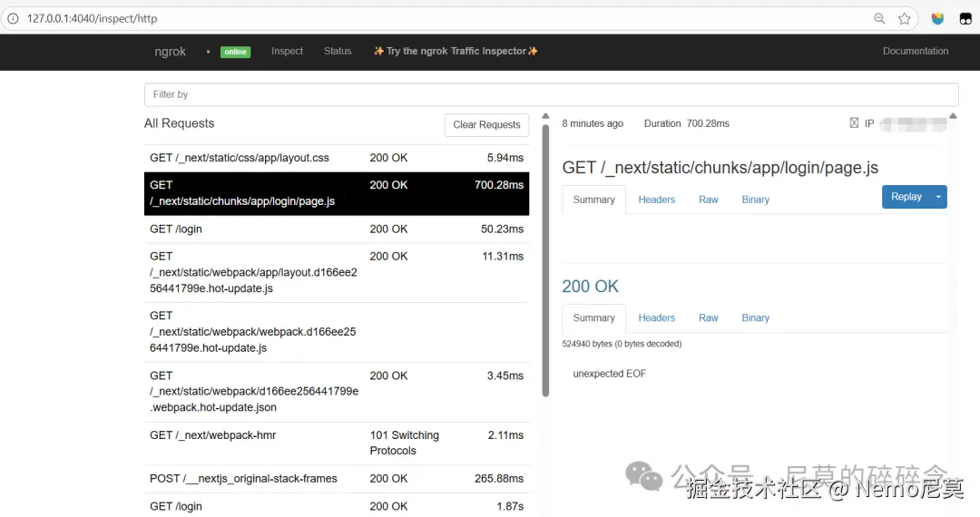The image size is (980, 517).
Task: Click the black profile extension icon
Action: (x=965, y=18)
